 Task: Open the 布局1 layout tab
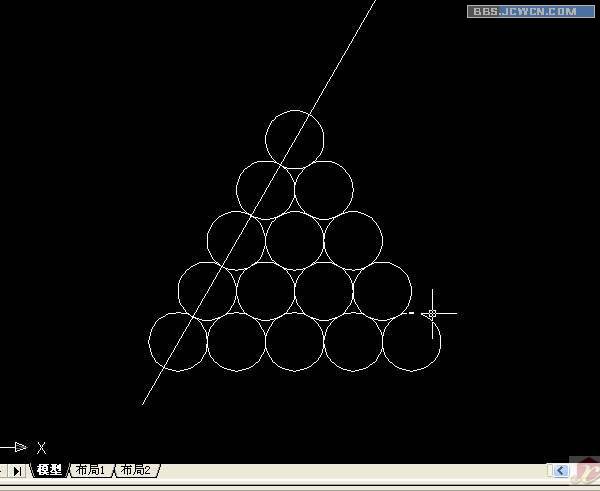coord(91,470)
